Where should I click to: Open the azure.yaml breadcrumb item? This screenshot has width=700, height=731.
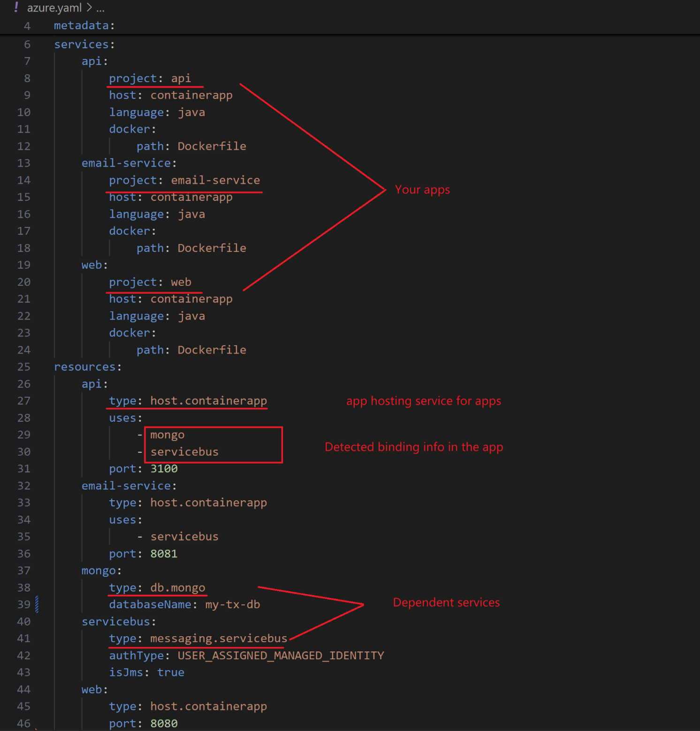click(x=54, y=8)
